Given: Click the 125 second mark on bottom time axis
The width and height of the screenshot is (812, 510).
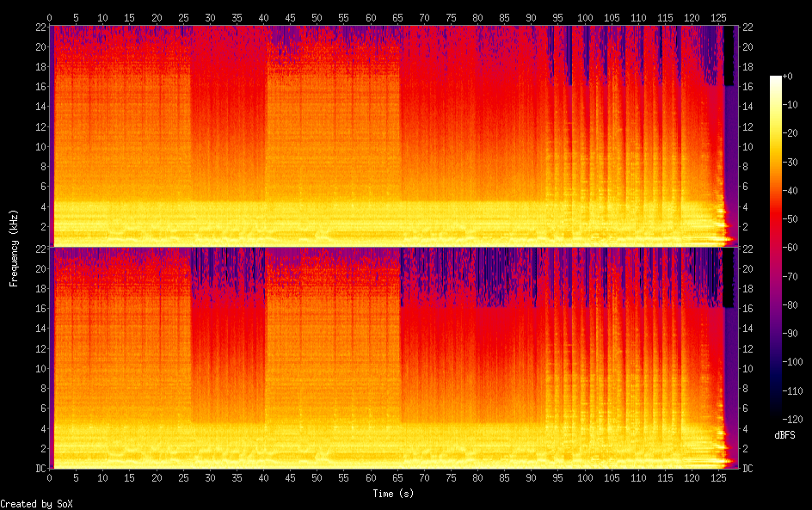Looking at the screenshot, I should (x=718, y=478).
